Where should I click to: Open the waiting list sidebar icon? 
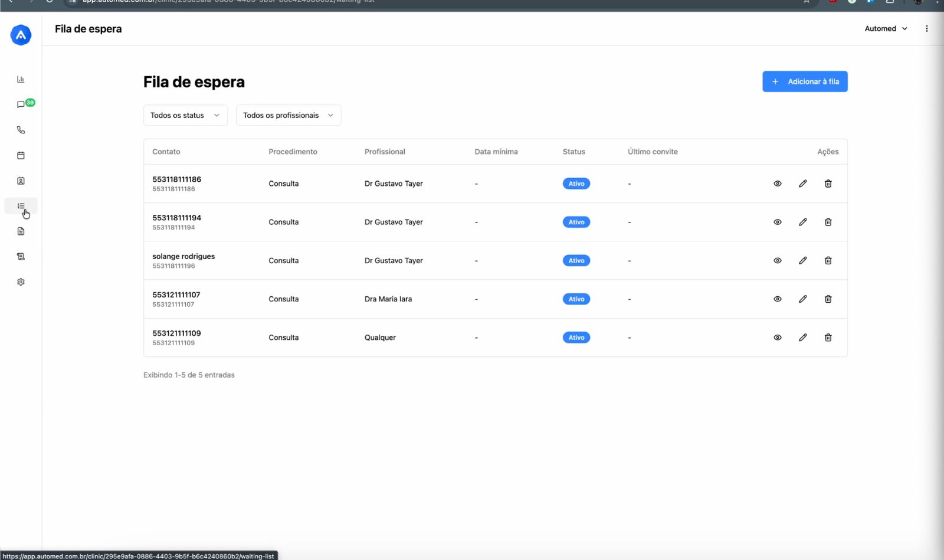(x=21, y=206)
